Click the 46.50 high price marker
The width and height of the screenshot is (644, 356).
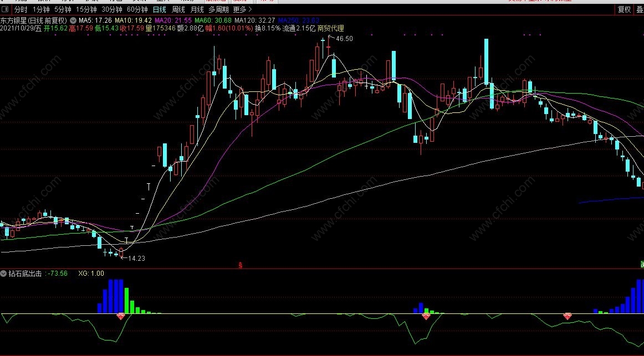tap(344, 39)
